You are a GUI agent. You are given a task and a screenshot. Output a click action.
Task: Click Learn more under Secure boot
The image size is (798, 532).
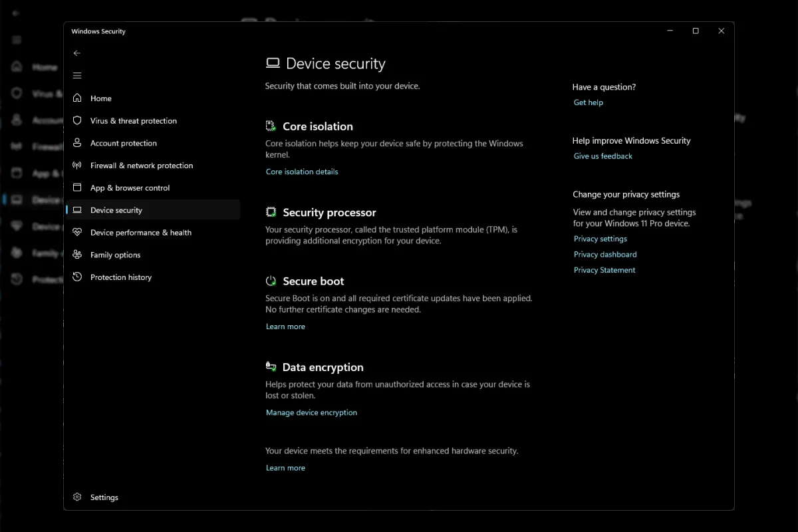pyautogui.click(x=285, y=327)
